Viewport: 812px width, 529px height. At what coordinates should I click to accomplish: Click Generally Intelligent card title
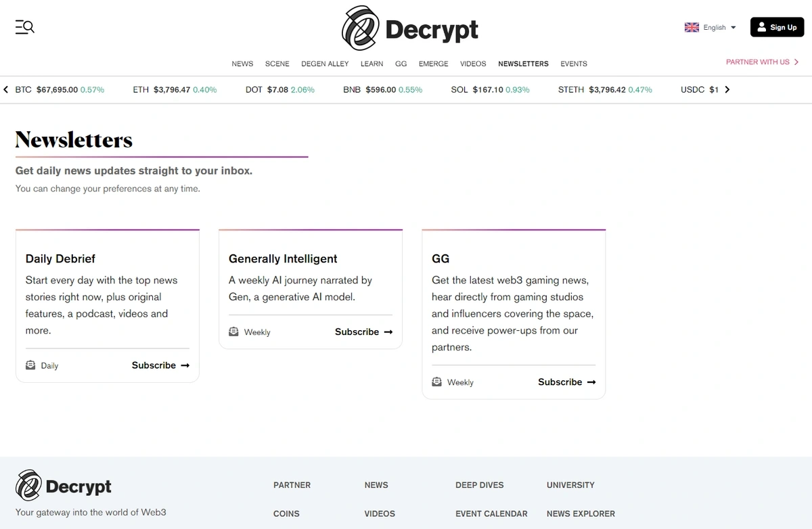point(283,258)
